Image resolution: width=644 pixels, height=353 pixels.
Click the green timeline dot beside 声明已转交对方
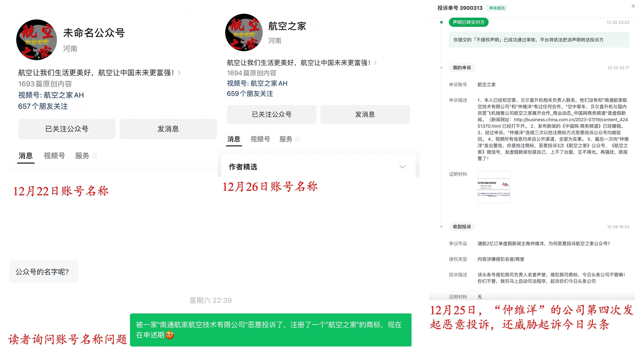tap(442, 22)
